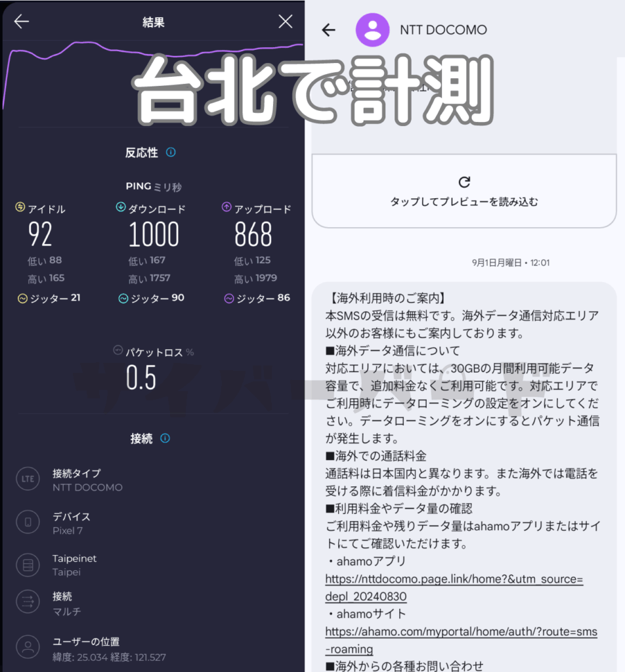This screenshot has width=625, height=672.
Task: Tap the Taipeinet Taipei server row
Action: [x=74, y=565]
